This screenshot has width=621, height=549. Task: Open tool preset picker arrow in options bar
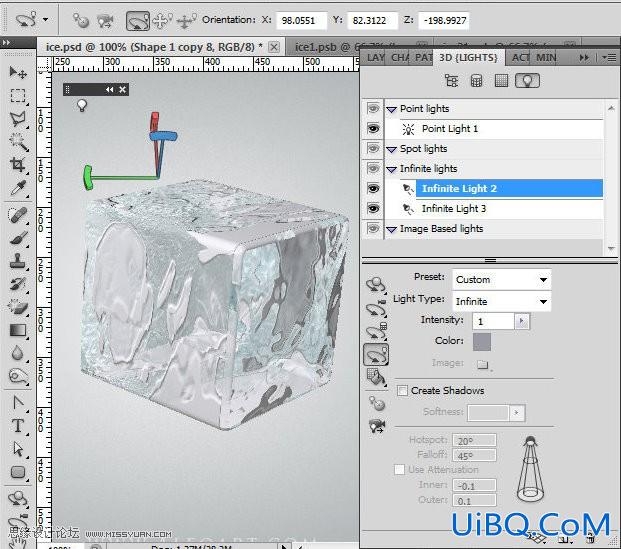click(x=46, y=19)
